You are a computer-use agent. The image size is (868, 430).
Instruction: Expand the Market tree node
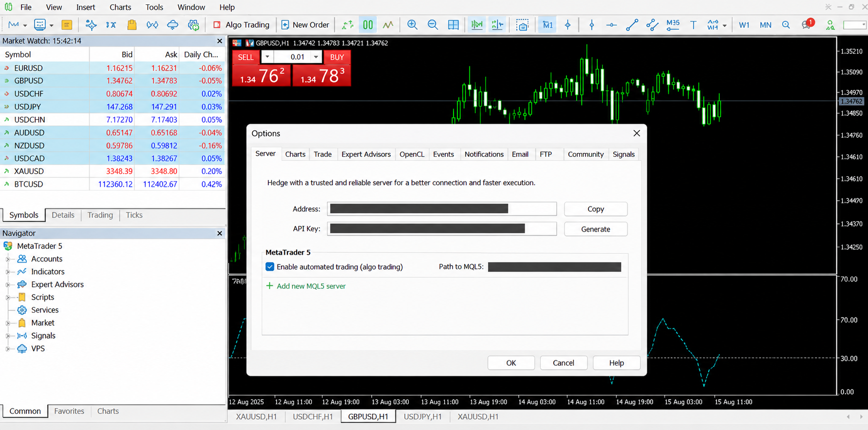pos(8,323)
